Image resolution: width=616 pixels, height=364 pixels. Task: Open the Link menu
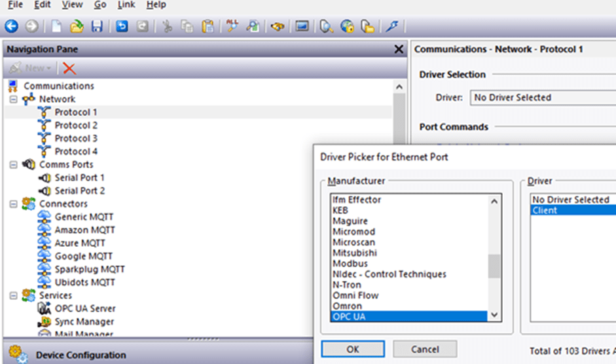pos(126,5)
